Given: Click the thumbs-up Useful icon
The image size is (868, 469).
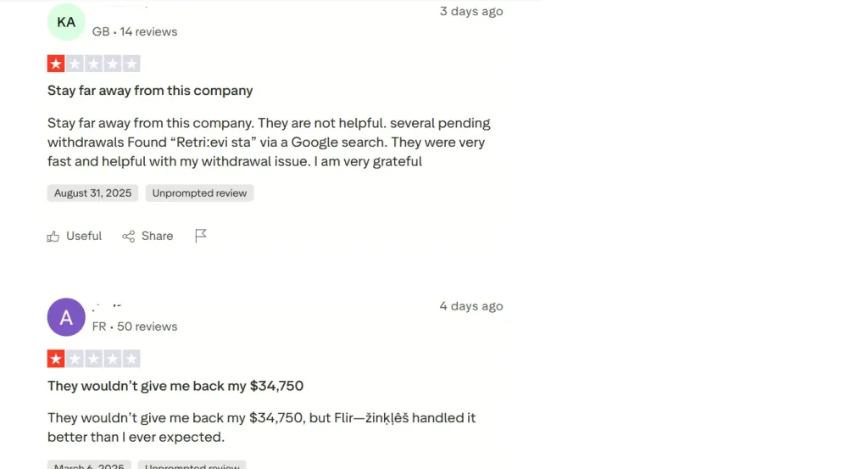Looking at the screenshot, I should tap(54, 237).
